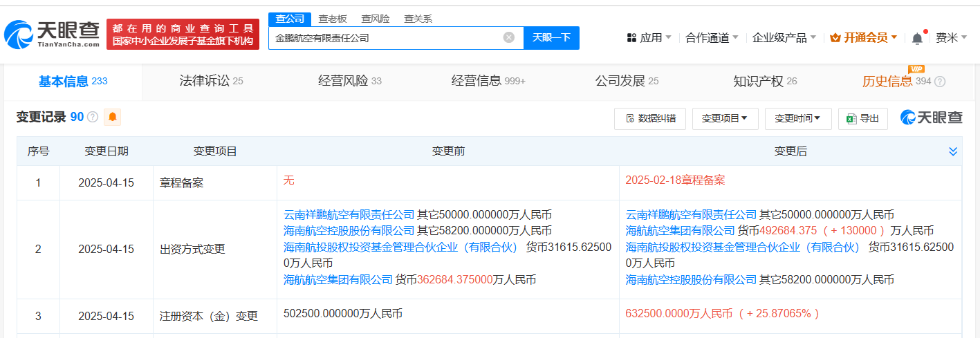The width and height of the screenshot is (980, 338).
Task: Switch to the 查老板 search tab
Action: pos(333,19)
